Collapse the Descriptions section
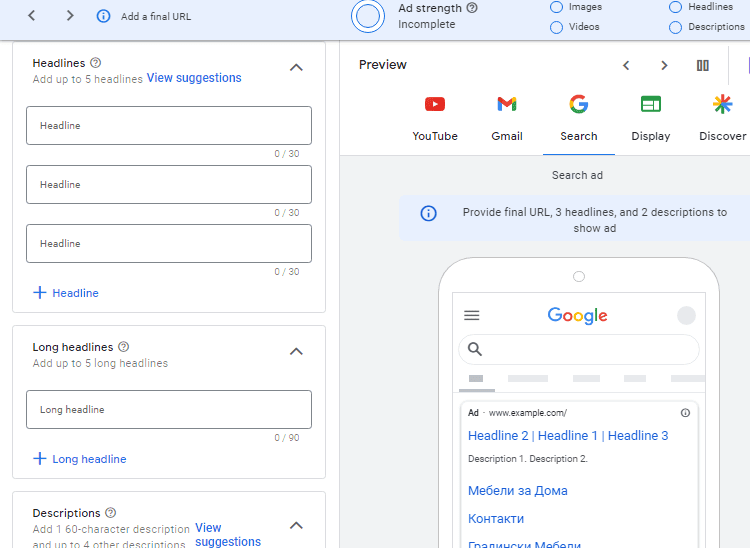The width and height of the screenshot is (750, 548). [296, 525]
